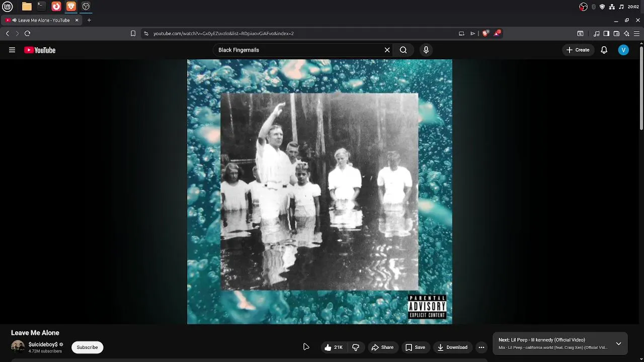
Task: Open the Create button
Action: pos(578,50)
